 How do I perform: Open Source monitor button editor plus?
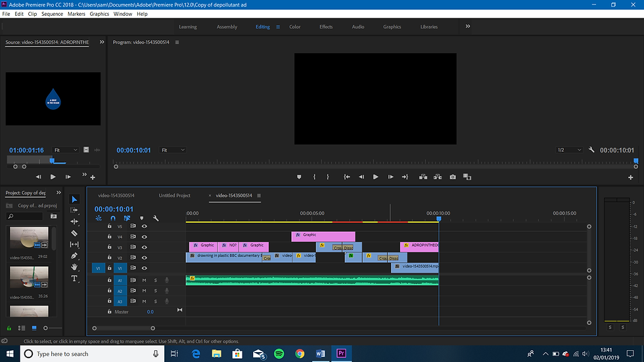pos(93,177)
